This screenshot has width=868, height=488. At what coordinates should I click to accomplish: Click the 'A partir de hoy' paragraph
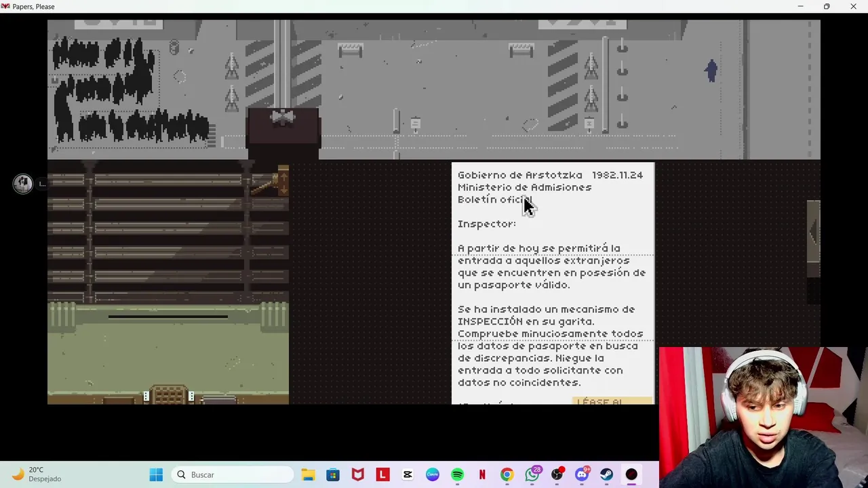pos(552,266)
